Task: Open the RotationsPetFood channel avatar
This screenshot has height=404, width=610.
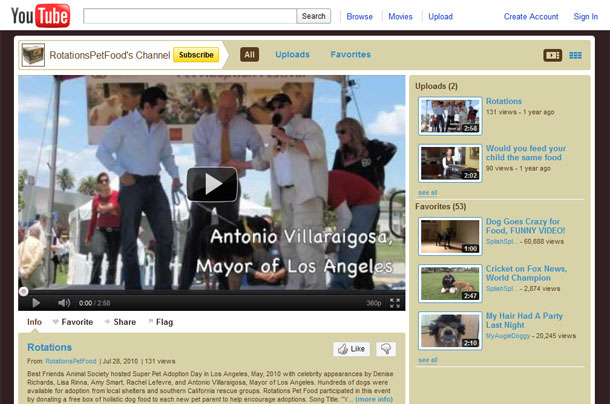Action: (33, 55)
